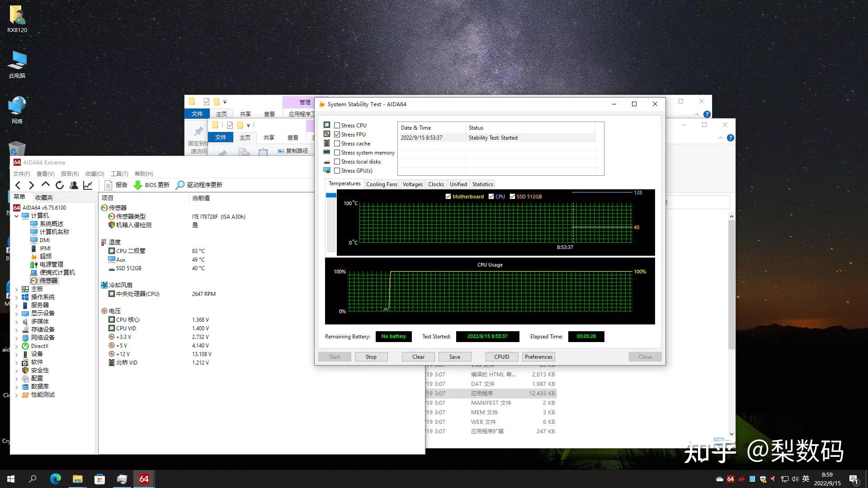868x488 pixels.
Task: Switch to the Voltages tab
Action: click(x=412, y=184)
